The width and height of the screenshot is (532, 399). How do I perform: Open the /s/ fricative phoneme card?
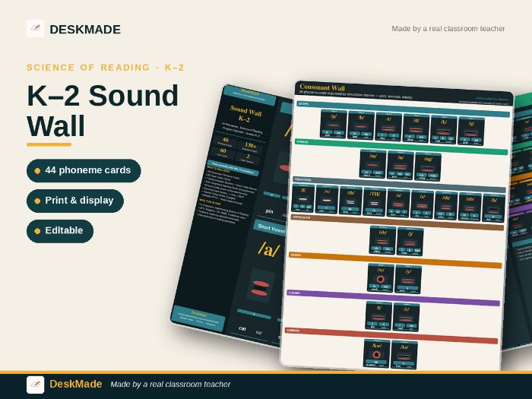tap(398, 203)
